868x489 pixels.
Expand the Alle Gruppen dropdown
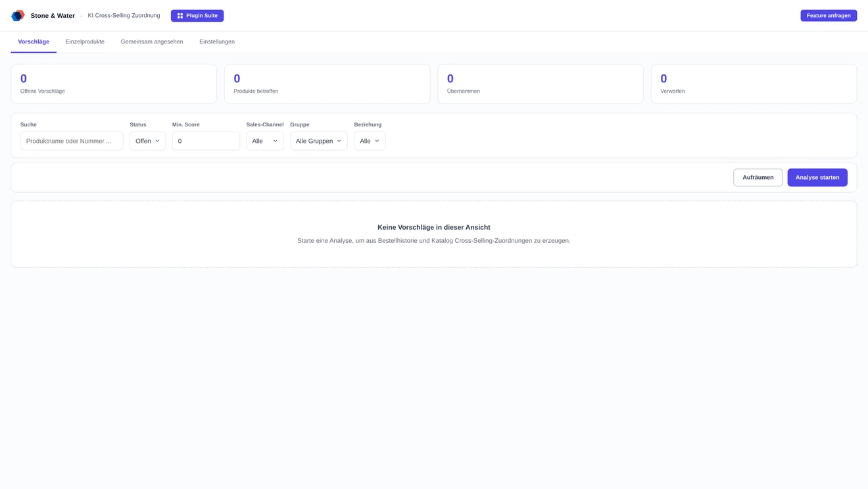tap(319, 141)
